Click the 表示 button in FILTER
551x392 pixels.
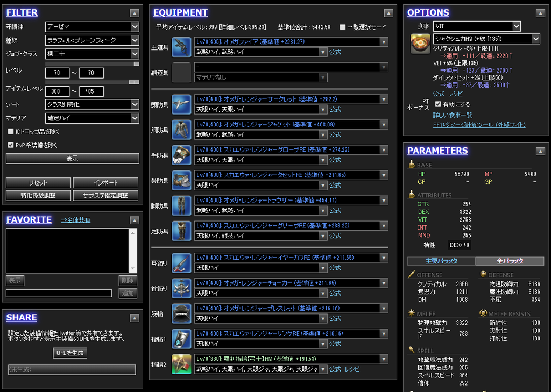click(x=73, y=159)
